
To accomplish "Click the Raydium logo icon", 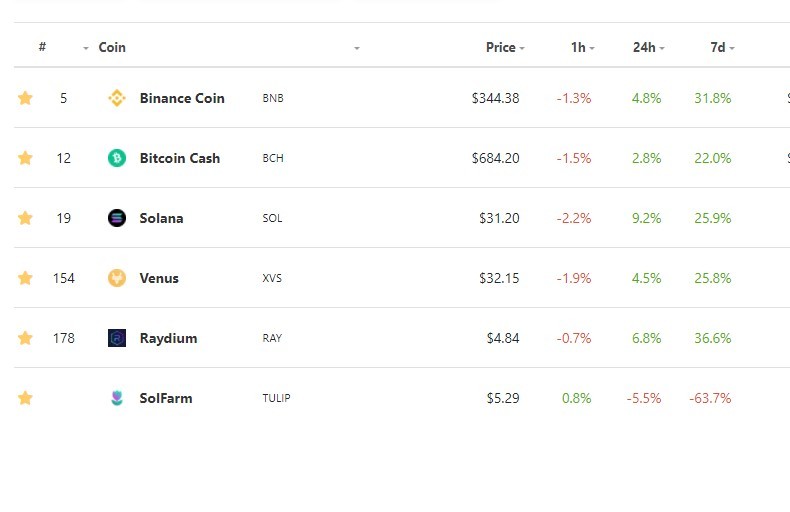I will coord(117,338).
